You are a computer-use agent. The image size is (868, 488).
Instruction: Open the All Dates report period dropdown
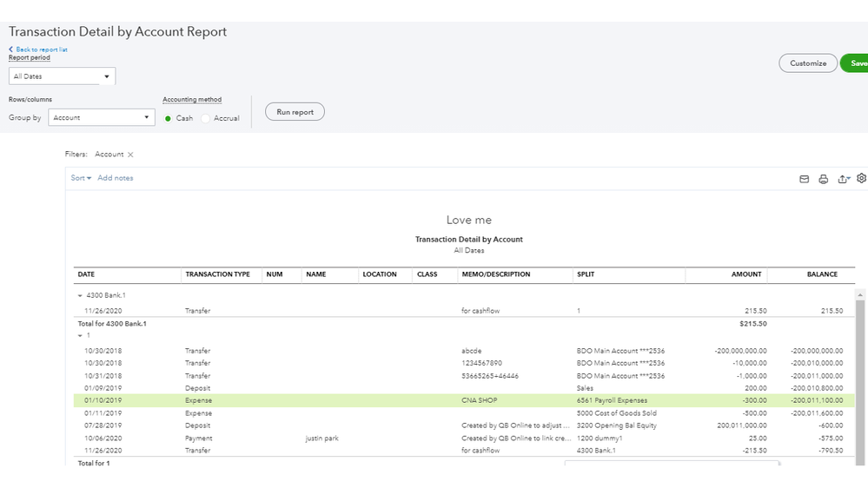pyautogui.click(x=62, y=76)
